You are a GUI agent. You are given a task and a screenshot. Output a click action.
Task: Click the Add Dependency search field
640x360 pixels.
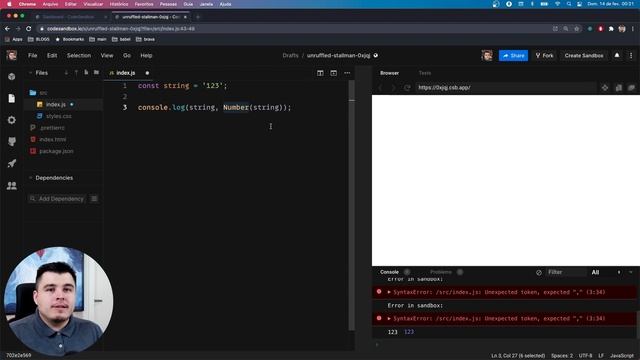click(x=58, y=199)
